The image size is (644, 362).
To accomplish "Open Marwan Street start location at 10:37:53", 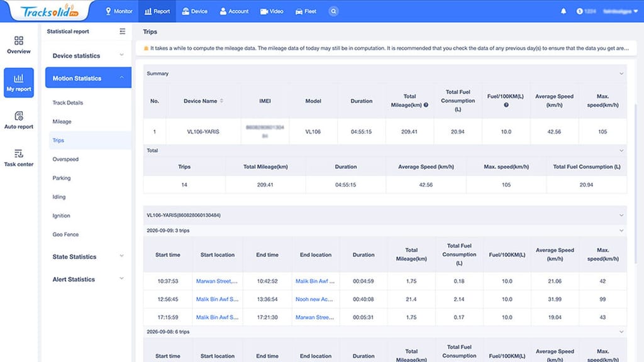I will pos(217,281).
